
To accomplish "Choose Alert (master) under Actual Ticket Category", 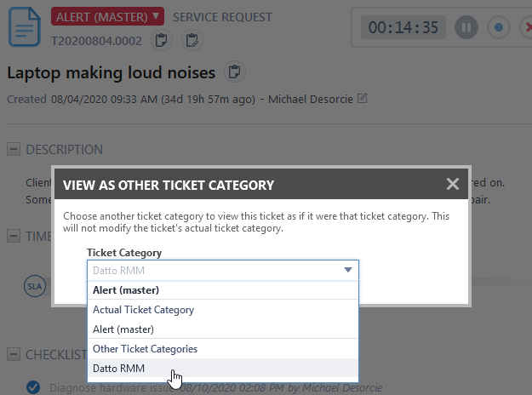I will (x=123, y=329).
